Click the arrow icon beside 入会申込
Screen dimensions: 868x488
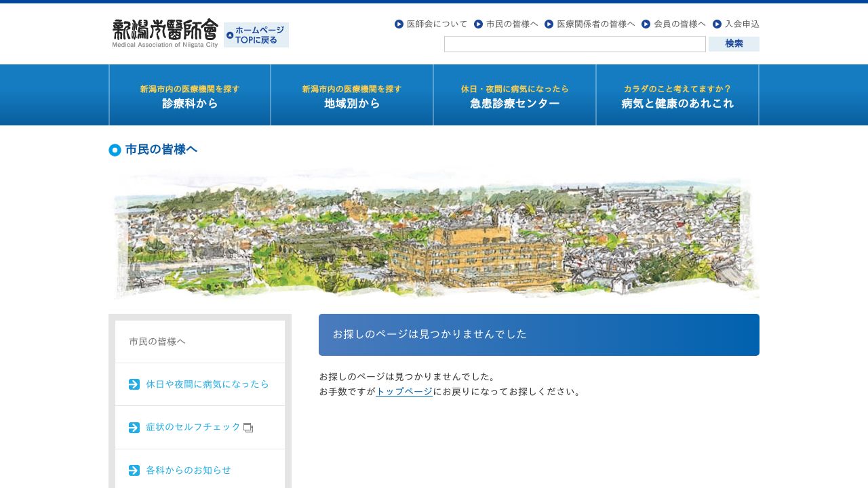[718, 24]
